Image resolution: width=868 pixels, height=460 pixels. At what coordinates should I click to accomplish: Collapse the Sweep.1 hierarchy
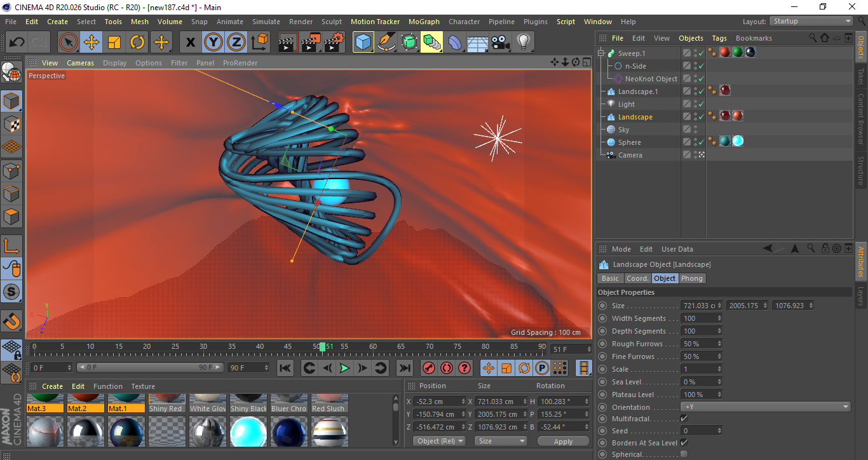pyautogui.click(x=601, y=53)
